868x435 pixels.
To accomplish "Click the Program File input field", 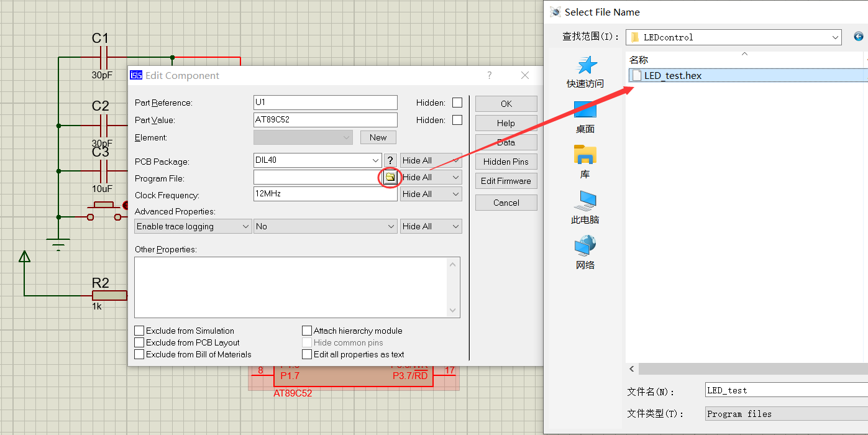I will click(318, 177).
